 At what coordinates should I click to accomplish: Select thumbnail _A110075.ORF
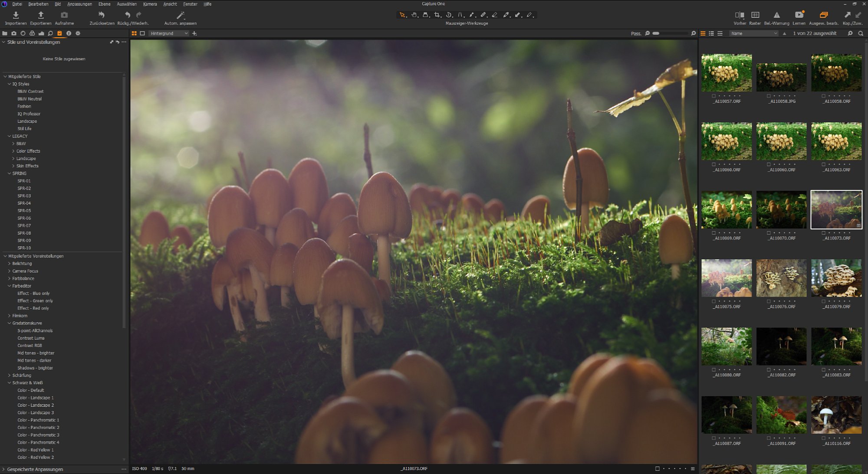(727, 278)
